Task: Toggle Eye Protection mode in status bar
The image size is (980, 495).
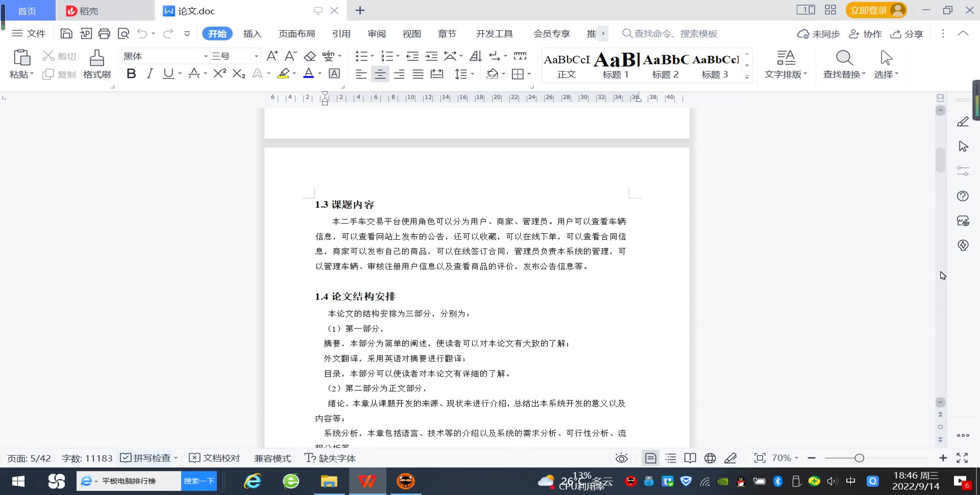Action: click(x=621, y=458)
